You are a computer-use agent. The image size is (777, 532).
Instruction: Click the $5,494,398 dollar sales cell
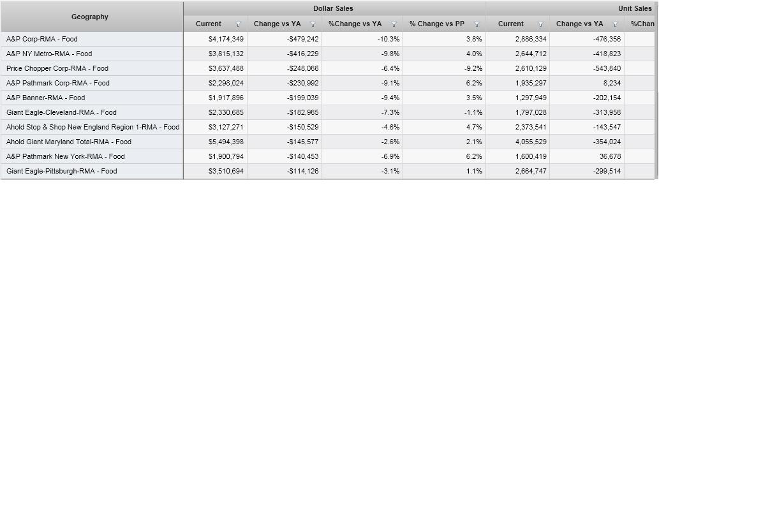click(x=226, y=142)
